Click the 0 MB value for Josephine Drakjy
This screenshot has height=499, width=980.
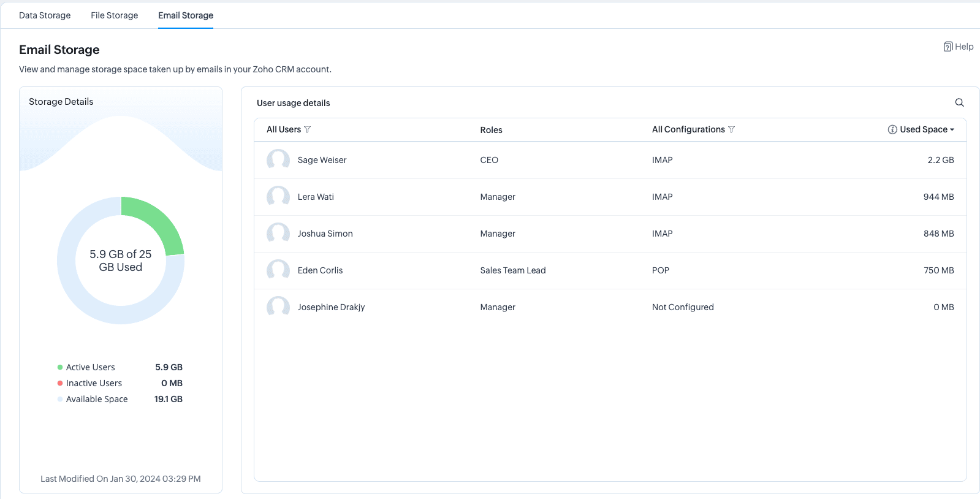[x=944, y=307]
